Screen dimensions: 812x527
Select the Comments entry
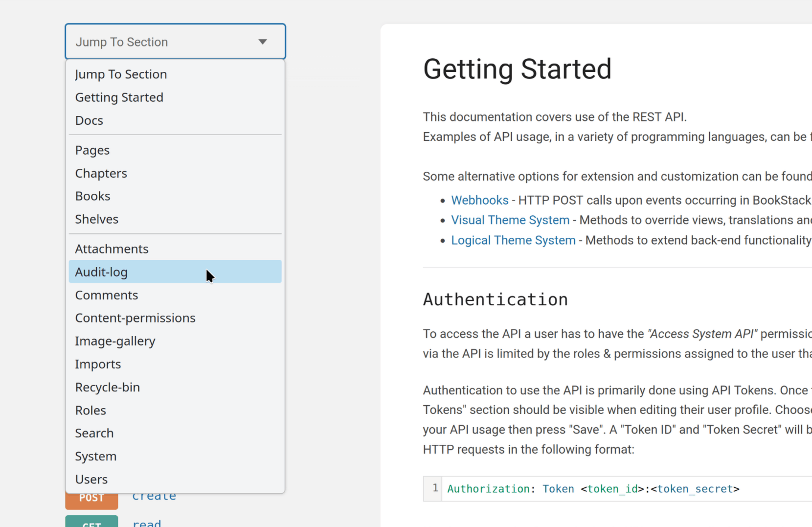[106, 295]
